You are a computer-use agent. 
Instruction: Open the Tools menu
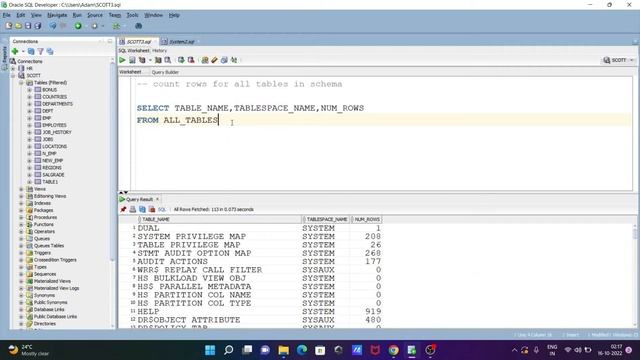132,15
